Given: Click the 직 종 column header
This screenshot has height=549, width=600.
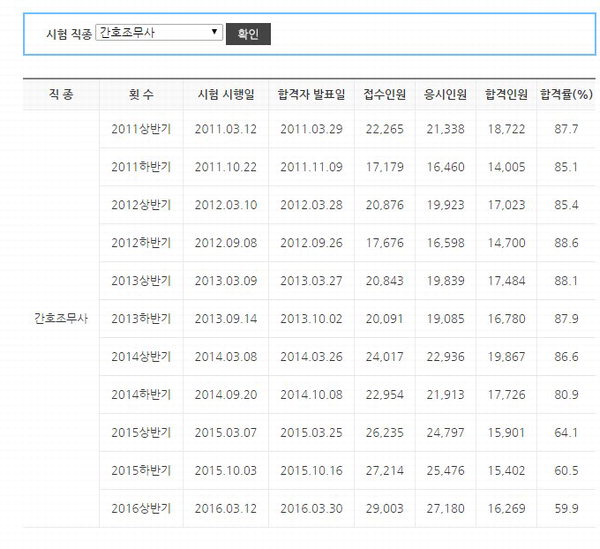Looking at the screenshot, I should 61,94.
